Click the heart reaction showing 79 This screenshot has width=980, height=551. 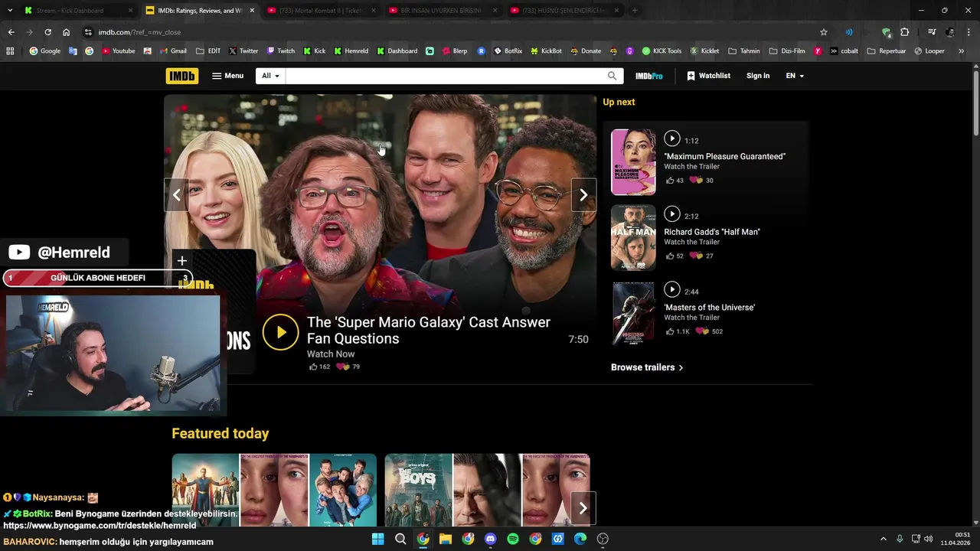click(348, 367)
